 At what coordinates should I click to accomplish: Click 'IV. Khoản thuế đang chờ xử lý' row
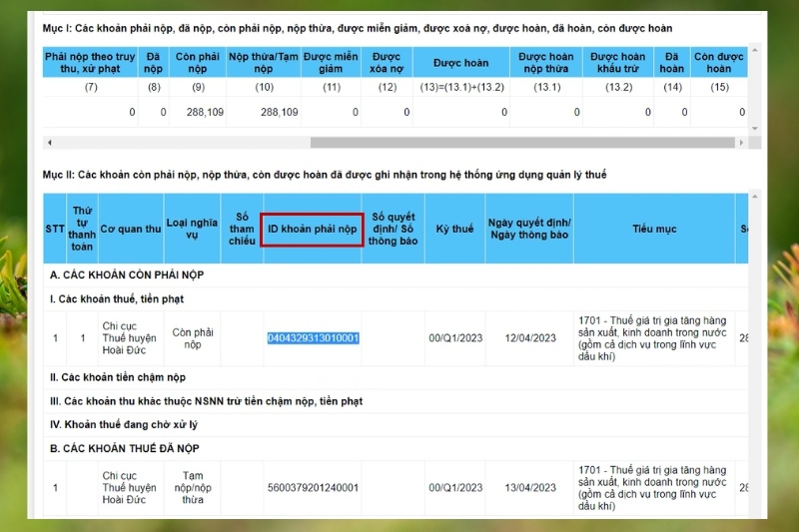point(396,424)
